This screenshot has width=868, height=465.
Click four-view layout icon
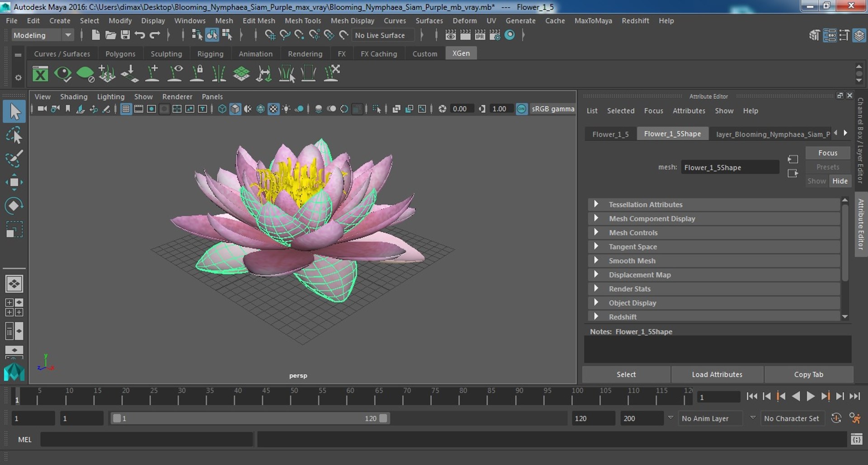pyautogui.click(x=14, y=308)
